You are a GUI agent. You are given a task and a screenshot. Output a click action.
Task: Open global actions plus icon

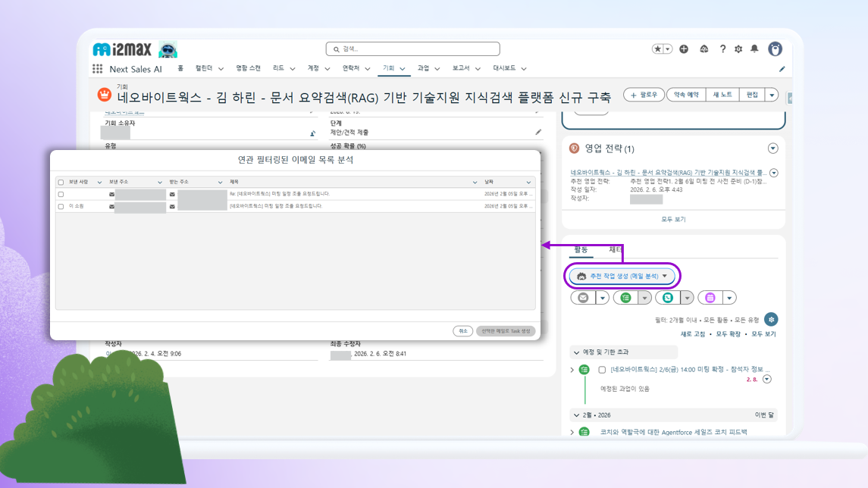click(684, 48)
